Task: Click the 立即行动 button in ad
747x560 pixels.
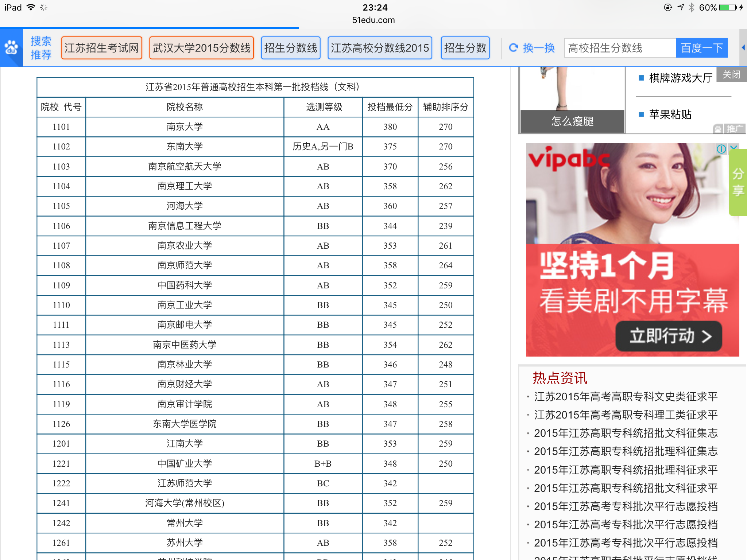Action: tap(669, 336)
